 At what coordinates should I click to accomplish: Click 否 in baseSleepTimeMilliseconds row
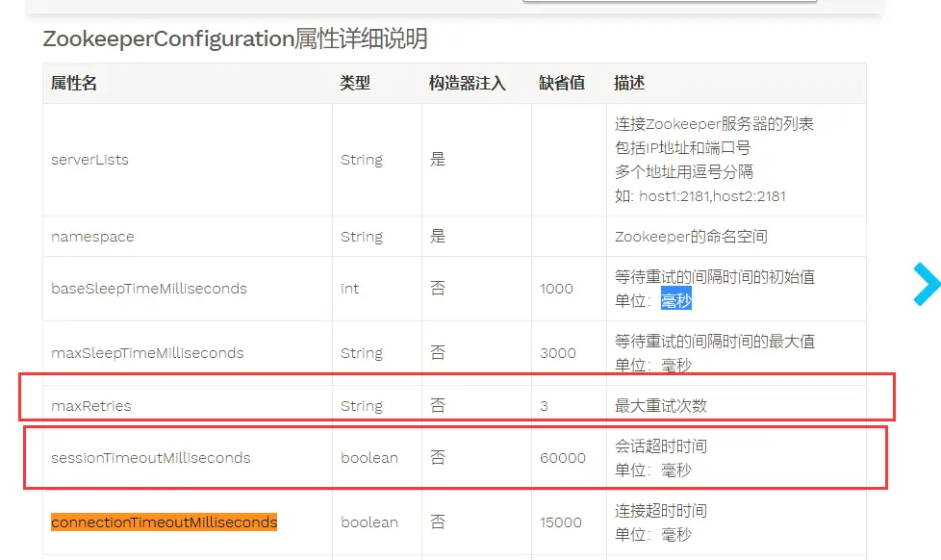(438, 288)
